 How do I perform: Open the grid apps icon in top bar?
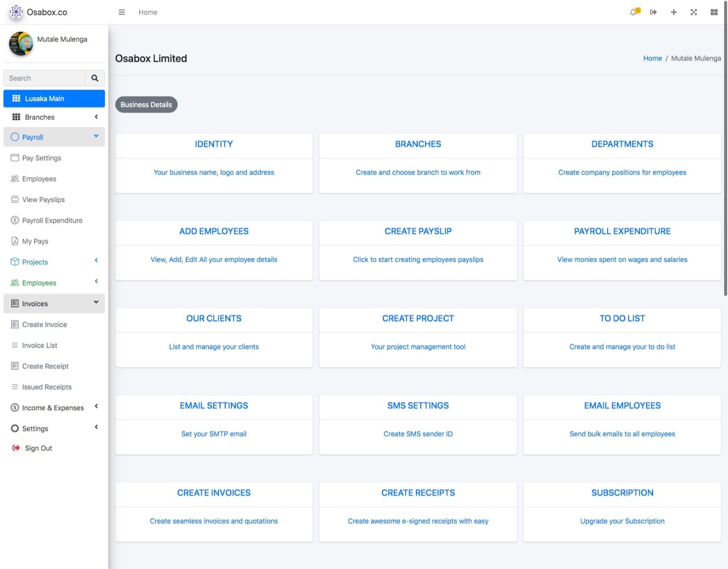point(714,12)
